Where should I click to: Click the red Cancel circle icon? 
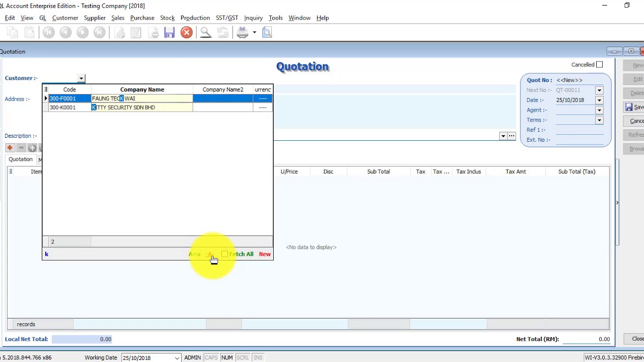[187, 33]
